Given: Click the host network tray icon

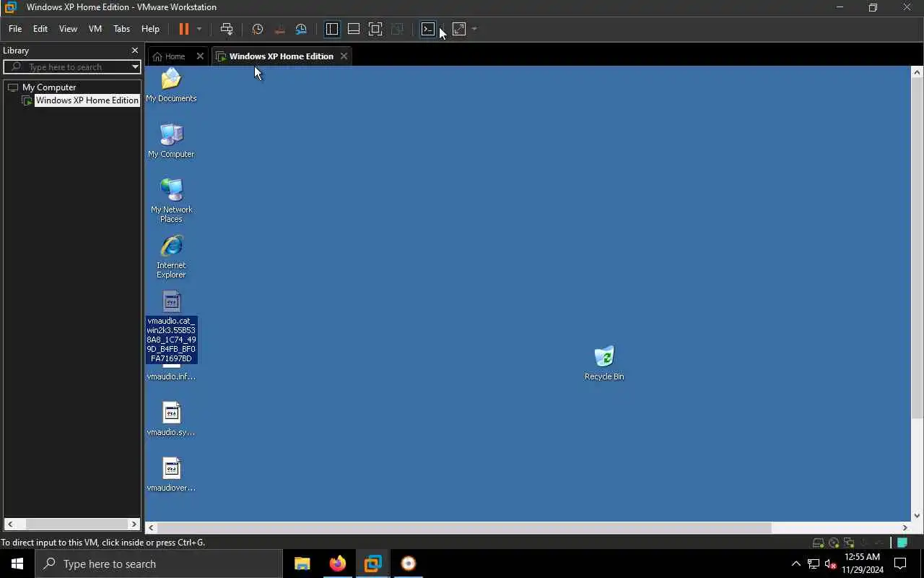Looking at the screenshot, I should click(x=814, y=564).
